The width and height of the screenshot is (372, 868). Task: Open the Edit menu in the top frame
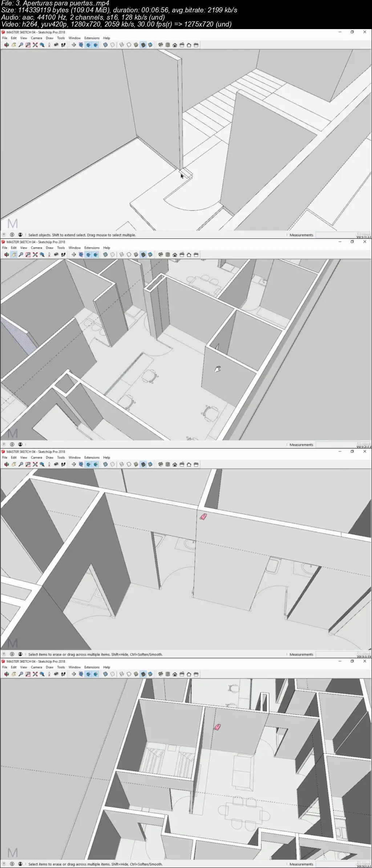(x=14, y=38)
